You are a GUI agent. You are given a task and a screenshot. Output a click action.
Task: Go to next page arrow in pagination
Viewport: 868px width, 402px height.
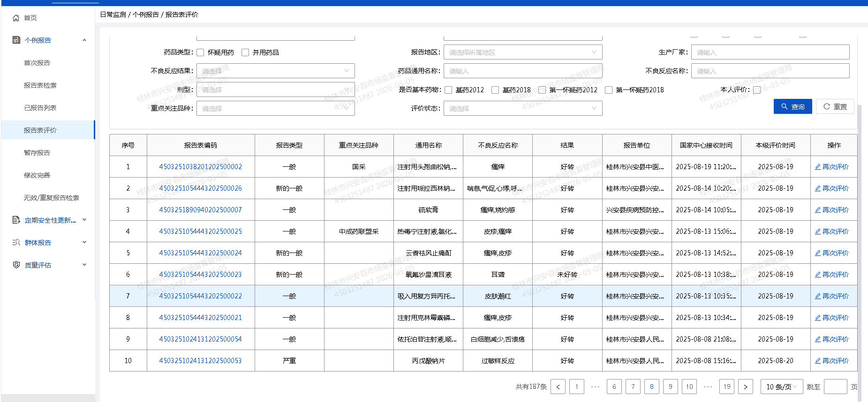click(745, 387)
